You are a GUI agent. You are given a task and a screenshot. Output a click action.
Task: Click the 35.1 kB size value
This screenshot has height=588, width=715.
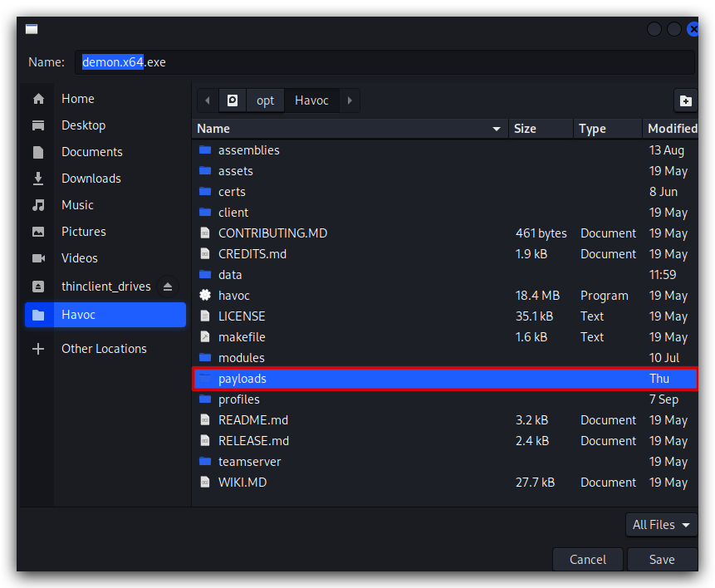(x=534, y=316)
